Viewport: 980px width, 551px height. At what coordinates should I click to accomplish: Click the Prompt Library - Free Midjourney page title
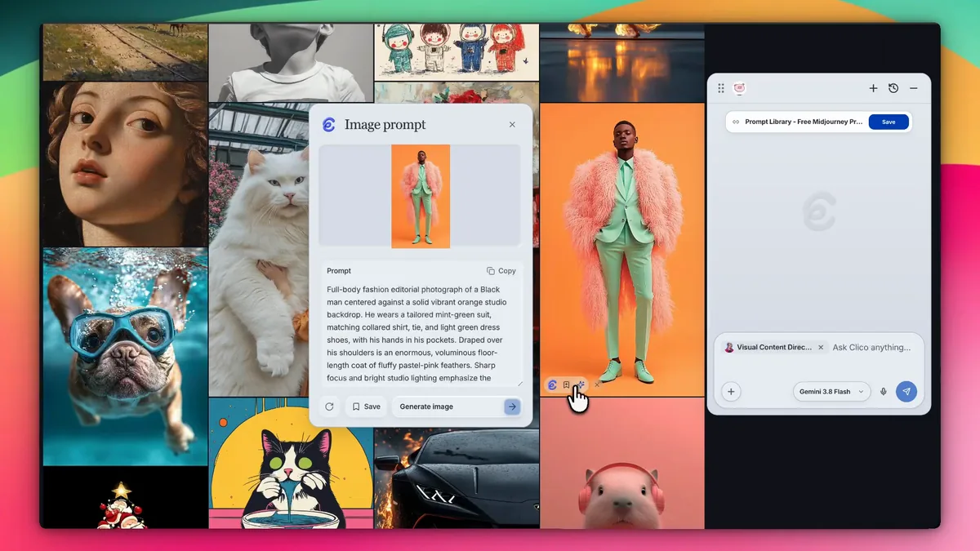[x=804, y=122]
